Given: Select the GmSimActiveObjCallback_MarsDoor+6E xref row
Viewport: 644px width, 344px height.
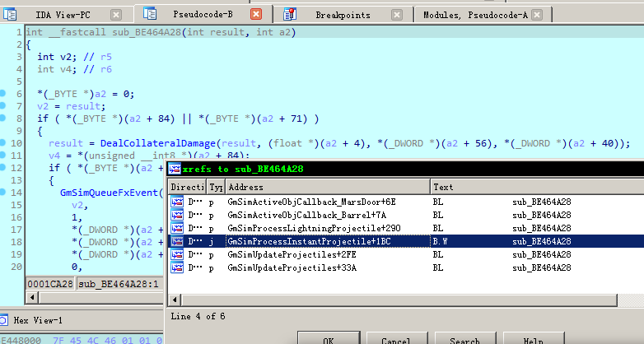Looking at the screenshot, I should click(x=406, y=202).
